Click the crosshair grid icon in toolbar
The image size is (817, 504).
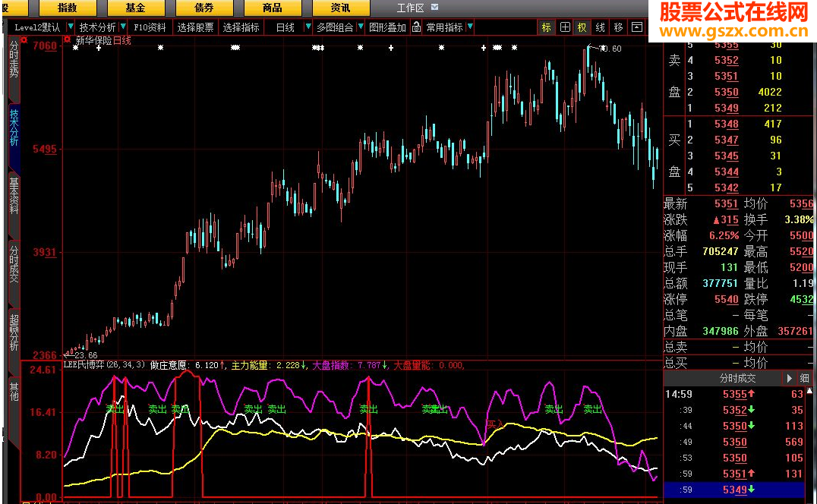pyautogui.click(x=565, y=27)
